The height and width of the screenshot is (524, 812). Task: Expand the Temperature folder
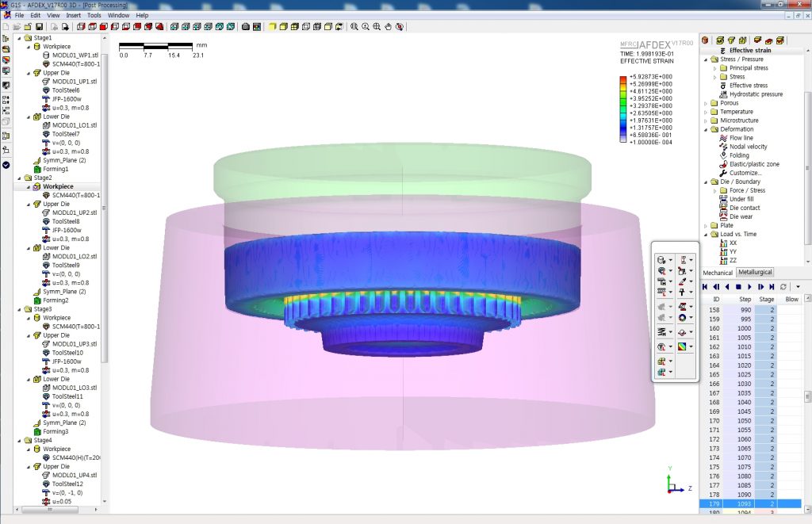pyautogui.click(x=706, y=112)
